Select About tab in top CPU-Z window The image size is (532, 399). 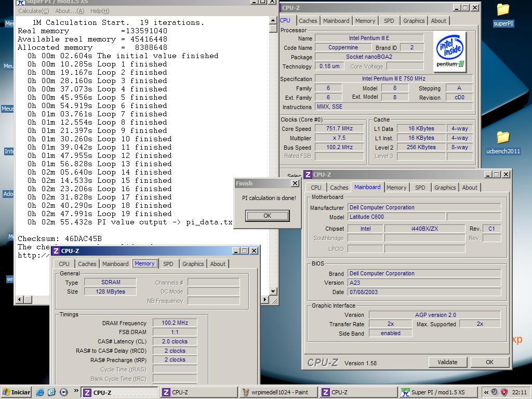(438, 21)
